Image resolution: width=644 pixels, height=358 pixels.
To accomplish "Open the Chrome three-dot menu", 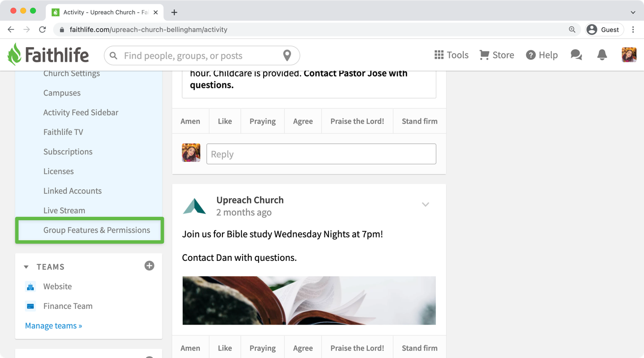I will (x=633, y=29).
